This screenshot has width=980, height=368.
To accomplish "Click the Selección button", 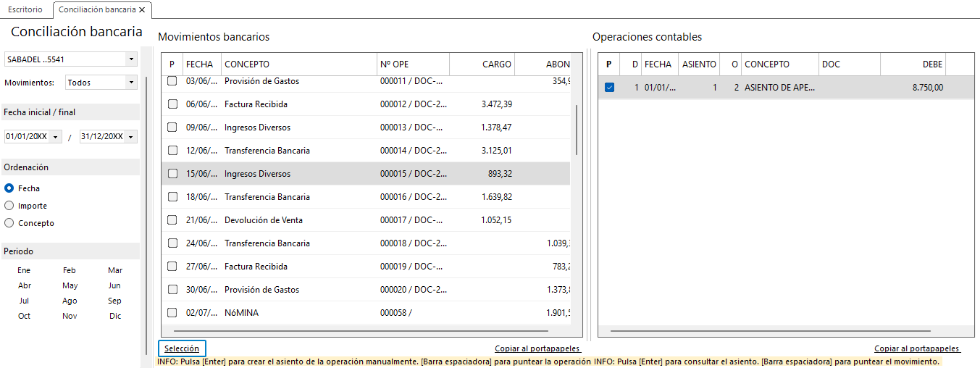I will click(x=182, y=348).
